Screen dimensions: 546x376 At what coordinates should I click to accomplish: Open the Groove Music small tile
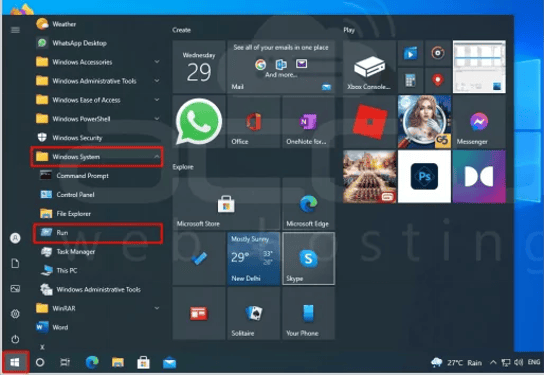click(x=438, y=53)
